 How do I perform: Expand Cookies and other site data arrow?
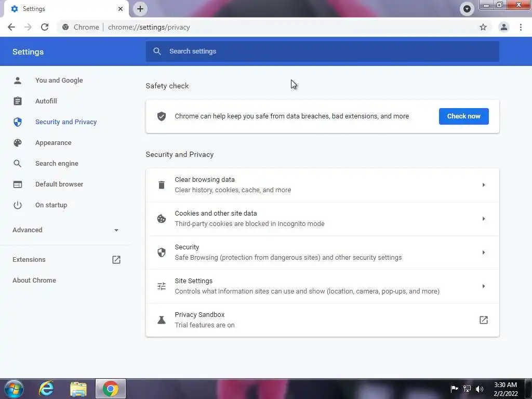click(x=484, y=219)
